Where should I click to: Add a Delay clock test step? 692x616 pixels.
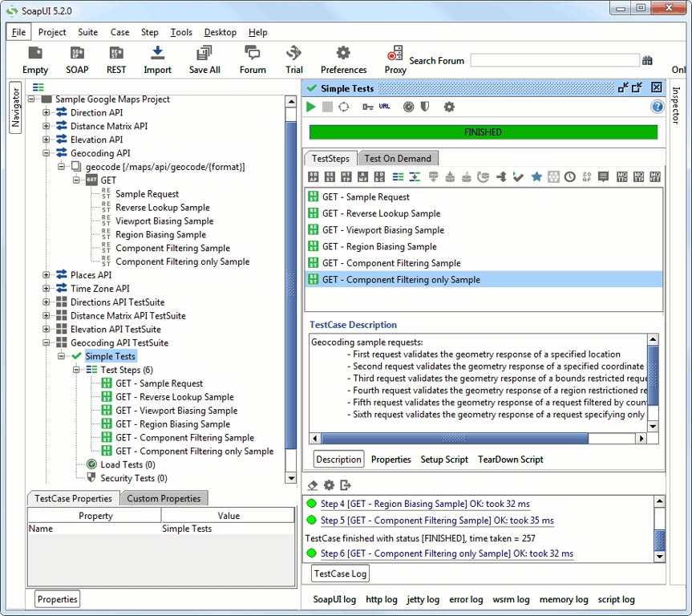570,177
